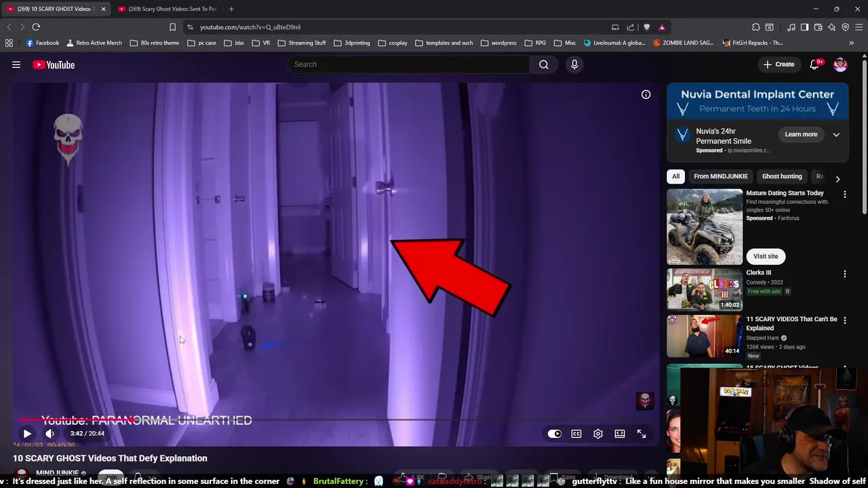Open options for Mature Dating ad
The height and width of the screenshot is (488, 868).
[844, 195]
